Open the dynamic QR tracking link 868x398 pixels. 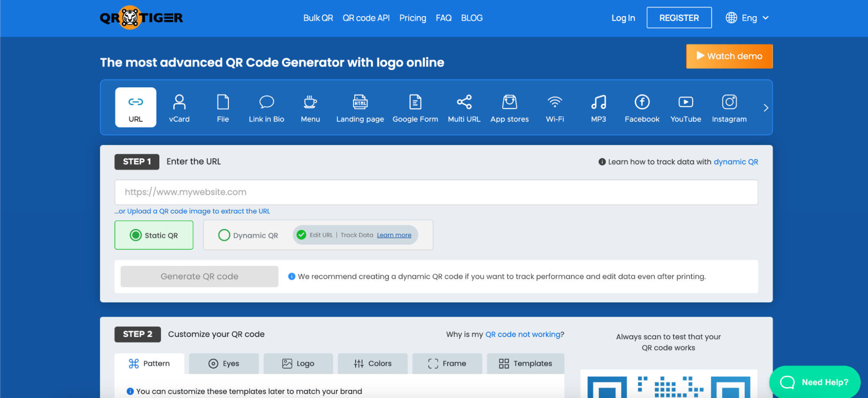tap(736, 162)
